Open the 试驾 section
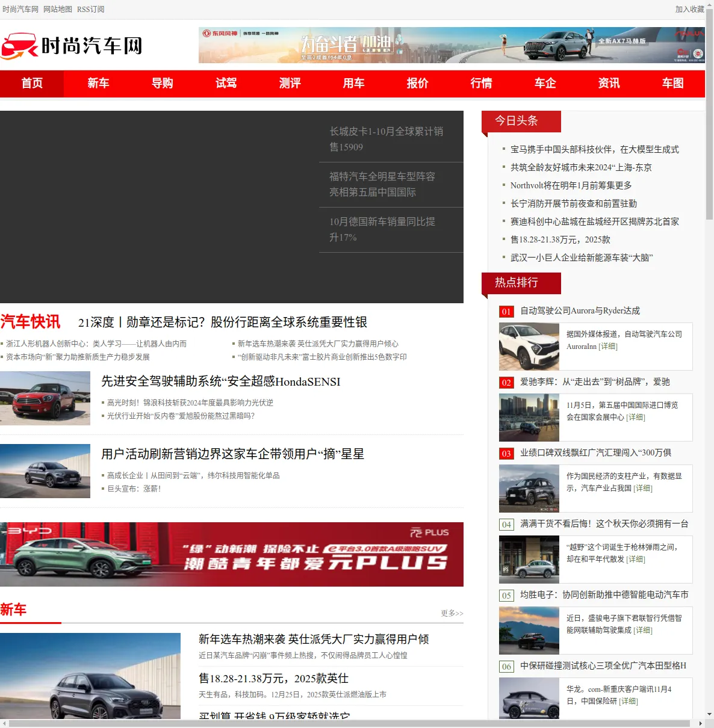This screenshot has width=714, height=728. tap(226, 84)
